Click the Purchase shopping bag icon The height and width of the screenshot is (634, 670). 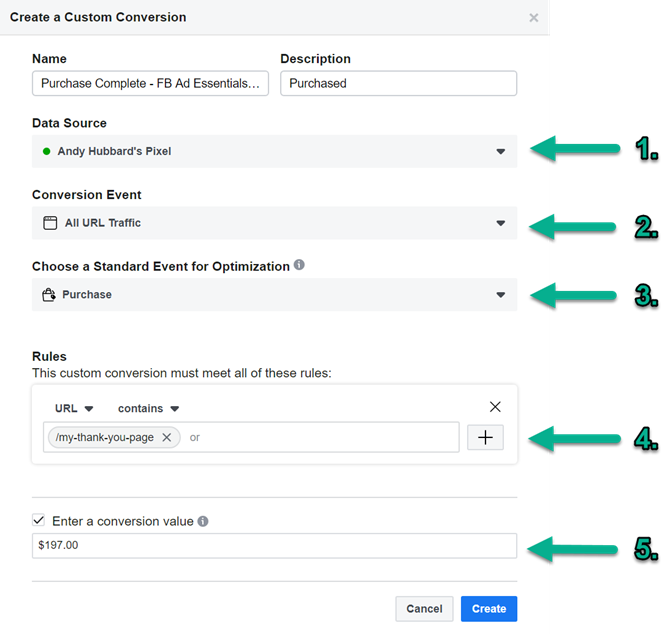coord(50,295)
